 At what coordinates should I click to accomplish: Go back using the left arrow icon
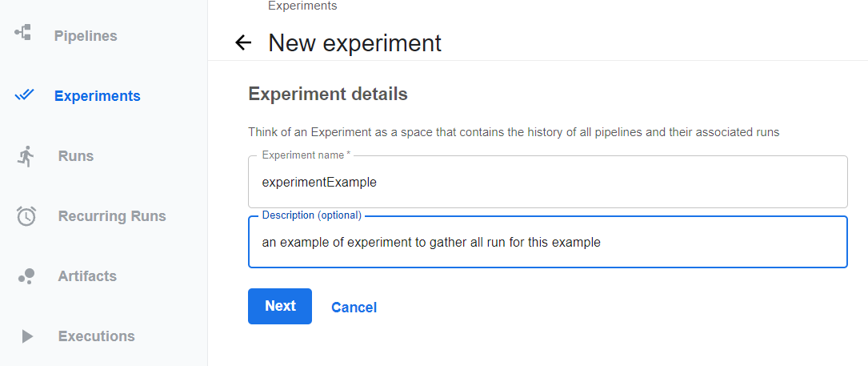click(x=243, y=42)
